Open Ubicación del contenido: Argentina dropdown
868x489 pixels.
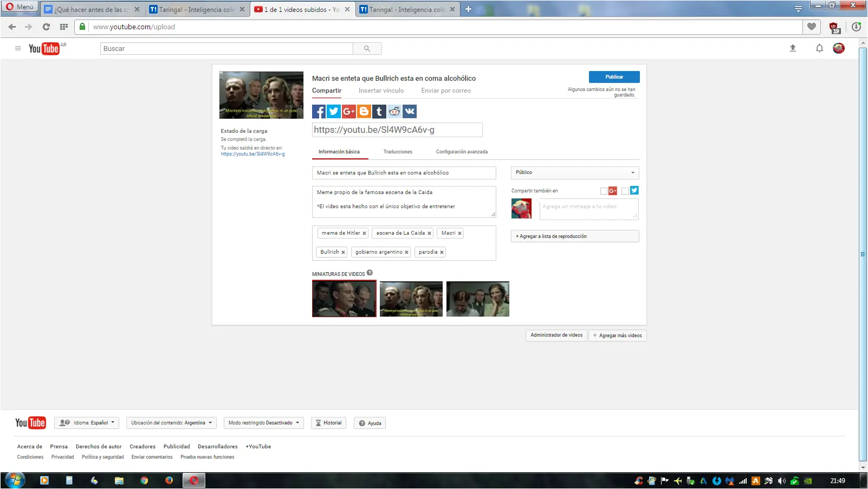[171, 423]
